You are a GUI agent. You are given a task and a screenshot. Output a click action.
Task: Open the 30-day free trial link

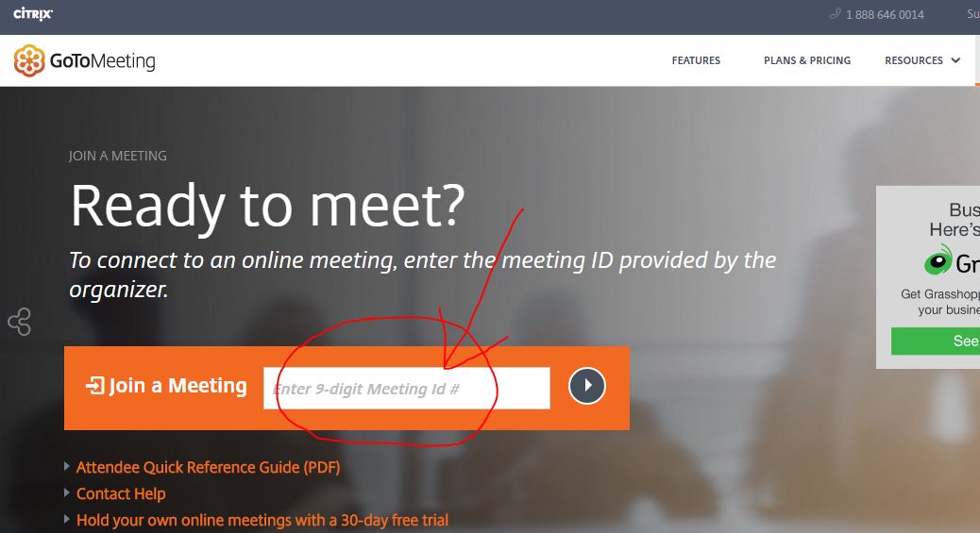[262, 520]
